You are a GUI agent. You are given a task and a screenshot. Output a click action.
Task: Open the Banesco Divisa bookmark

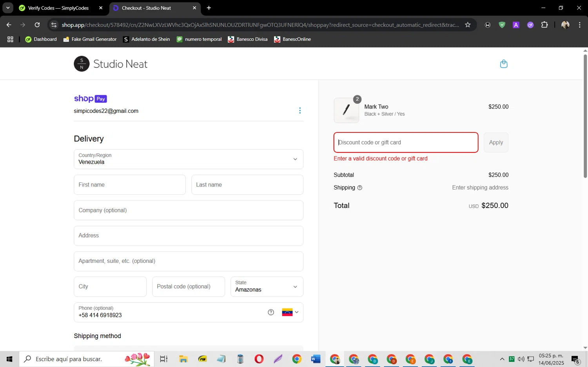pyautogui.click(x=248, y=39)
